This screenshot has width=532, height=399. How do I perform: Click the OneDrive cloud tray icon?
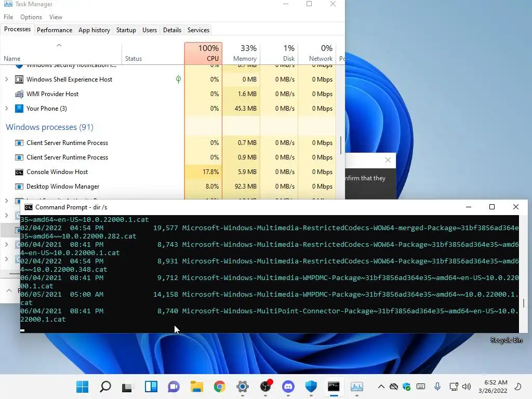(394, 387)
